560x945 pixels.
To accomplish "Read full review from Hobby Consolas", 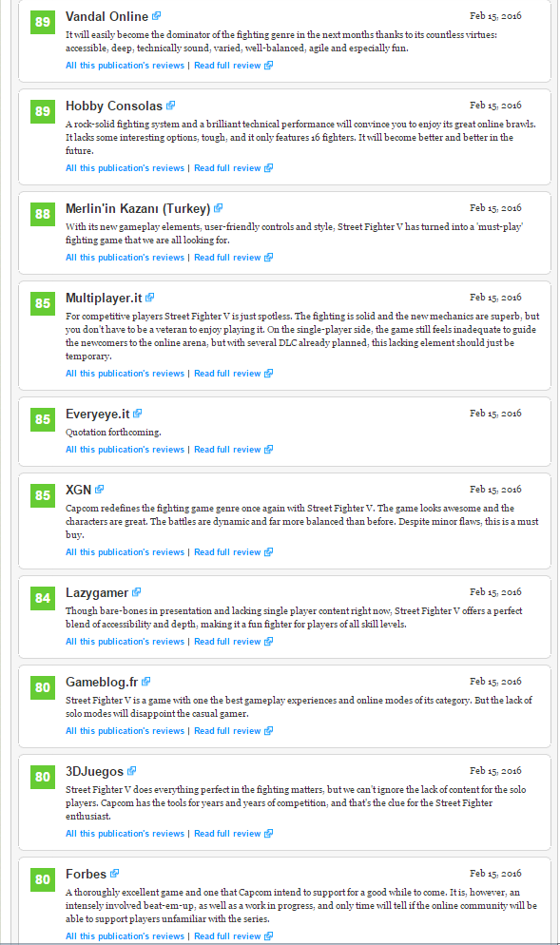I will tap(233, 168).
